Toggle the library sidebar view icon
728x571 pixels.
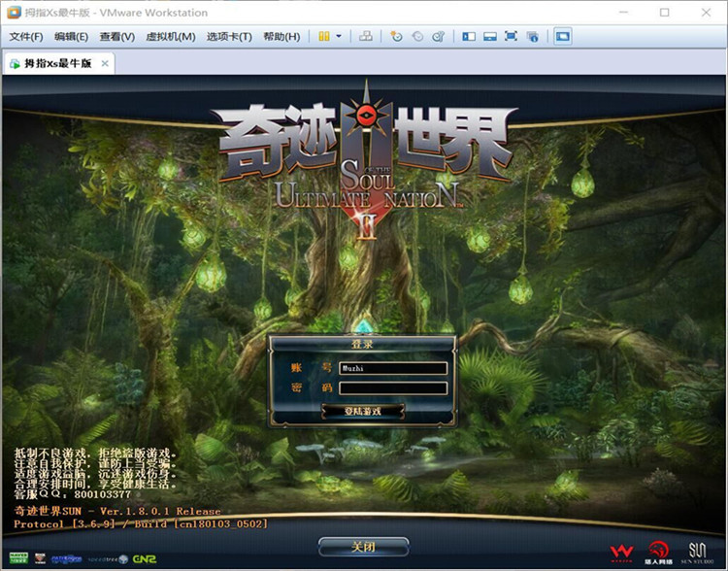[x=469, y=36]
